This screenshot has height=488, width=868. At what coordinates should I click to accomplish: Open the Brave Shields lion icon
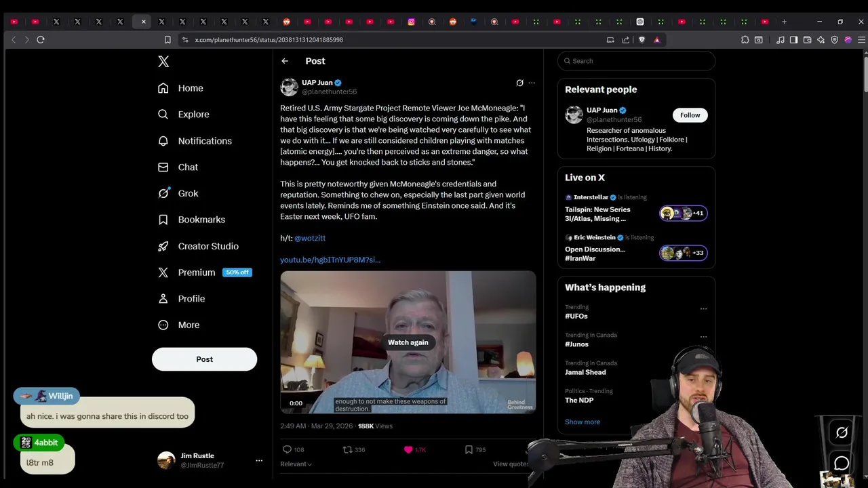pyautogui.click(x=642, y=40)
